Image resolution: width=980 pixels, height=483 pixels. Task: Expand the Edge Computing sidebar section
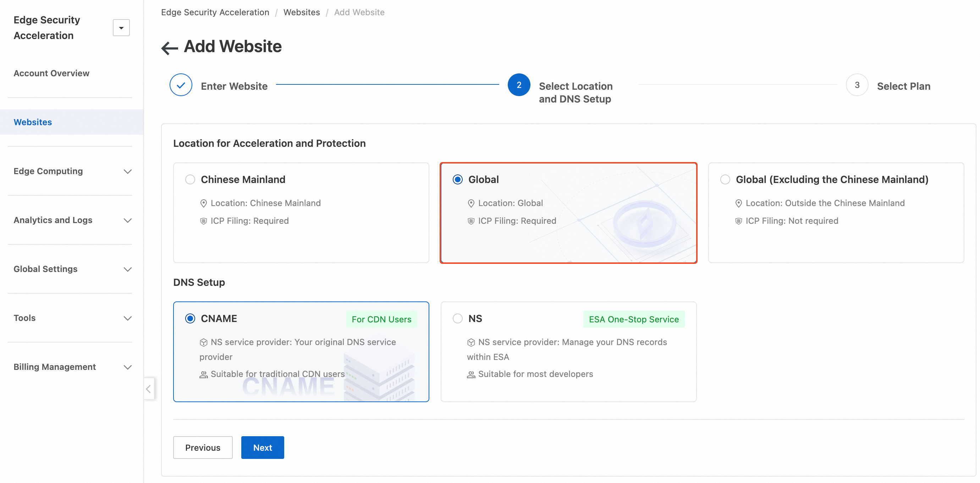127,172
